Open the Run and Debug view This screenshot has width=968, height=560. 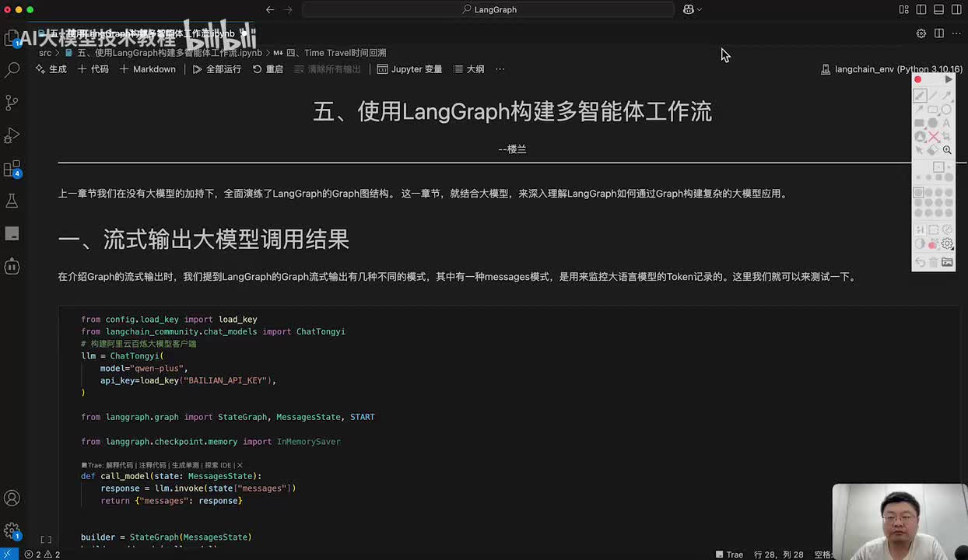coord(12,135)
